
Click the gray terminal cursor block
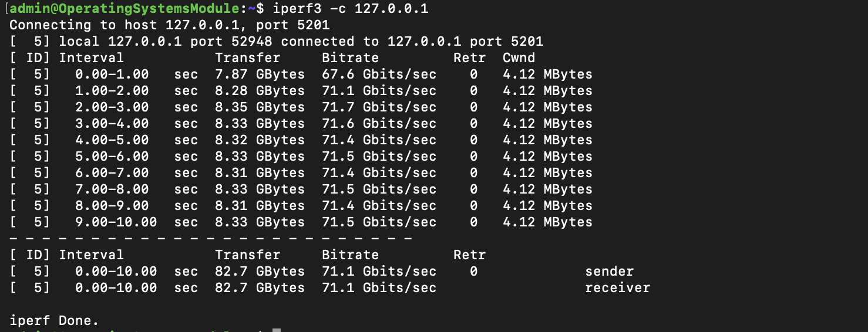coord(277,330)
